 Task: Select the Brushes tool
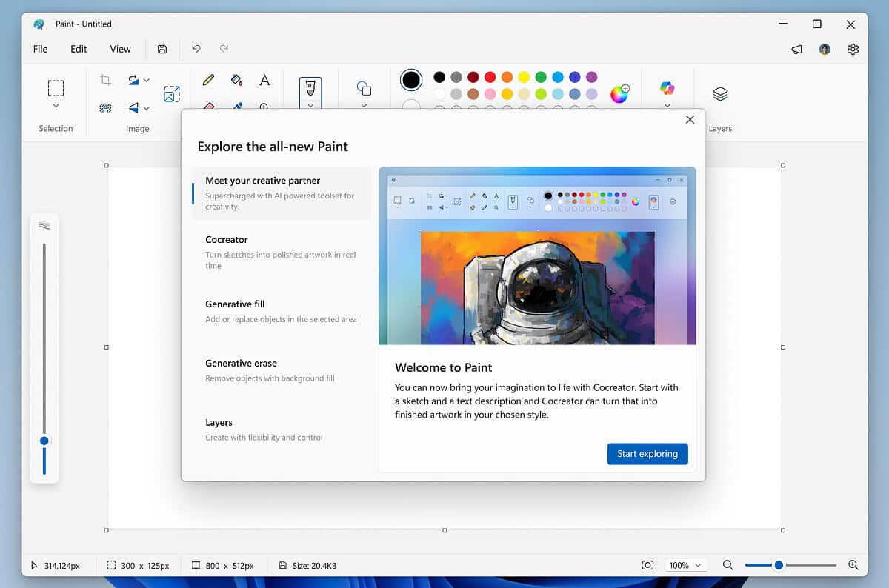[310, 88]
